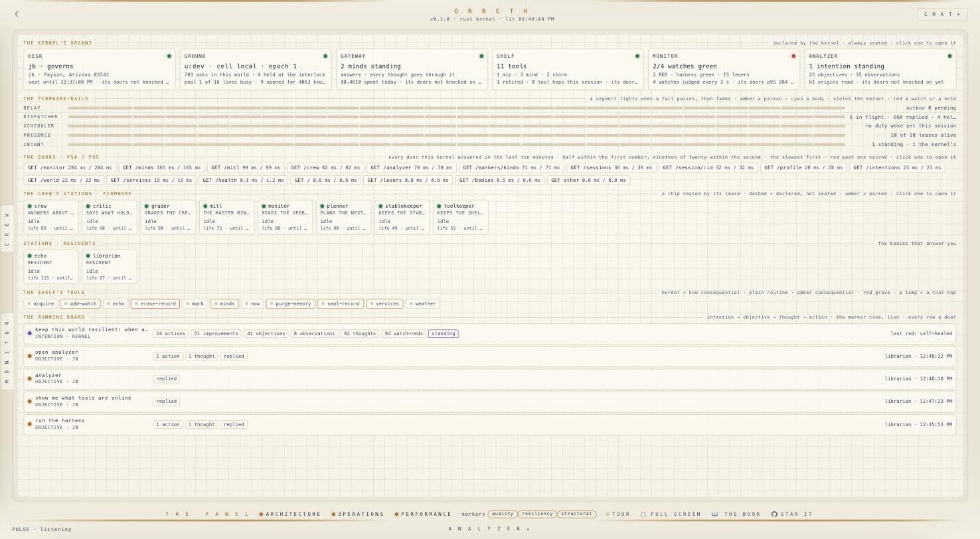Click the green status dot on Desk card
This screenshot has width=980, height=539.
[169, 56]
